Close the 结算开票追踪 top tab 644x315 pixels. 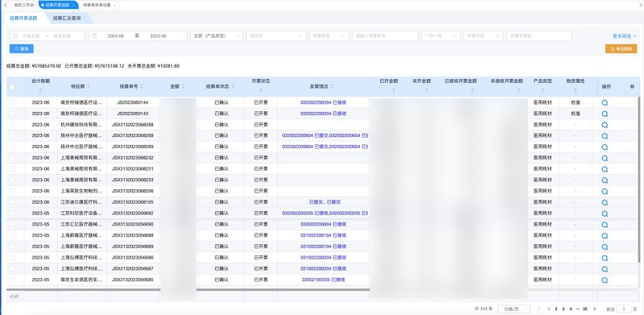coord(72,6)
